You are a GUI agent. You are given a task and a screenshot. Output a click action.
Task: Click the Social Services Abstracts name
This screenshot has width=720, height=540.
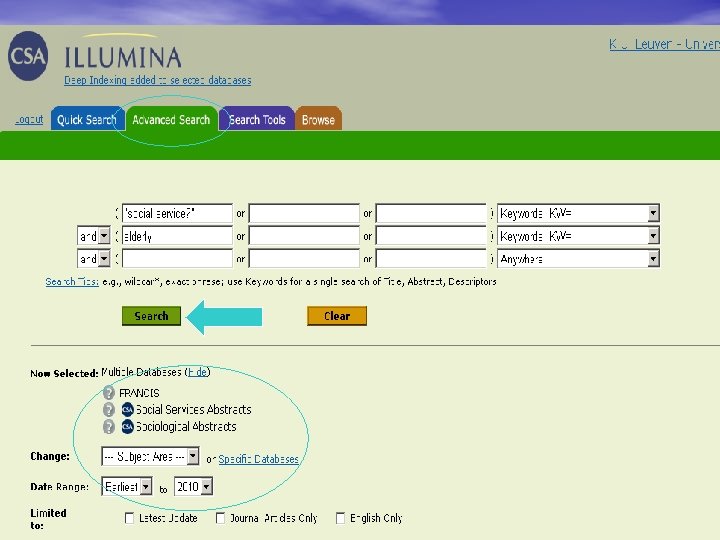193,410
